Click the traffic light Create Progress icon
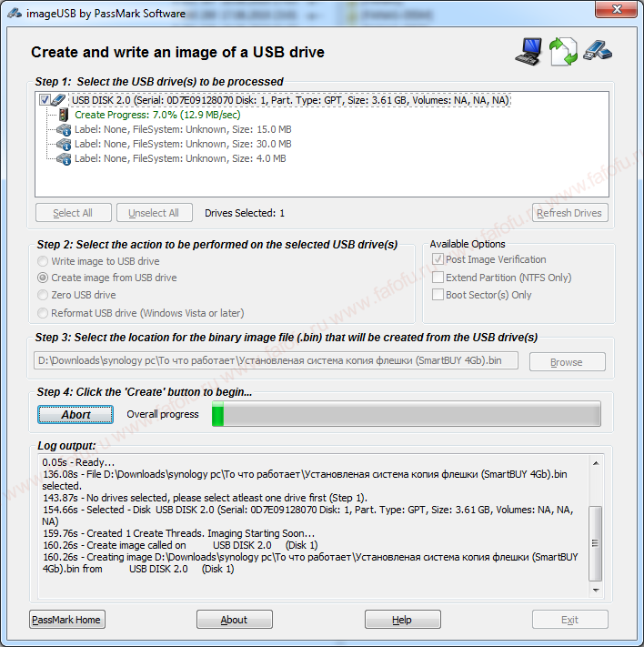The height and width of the screenshot is (647, 644). (63, 115)
